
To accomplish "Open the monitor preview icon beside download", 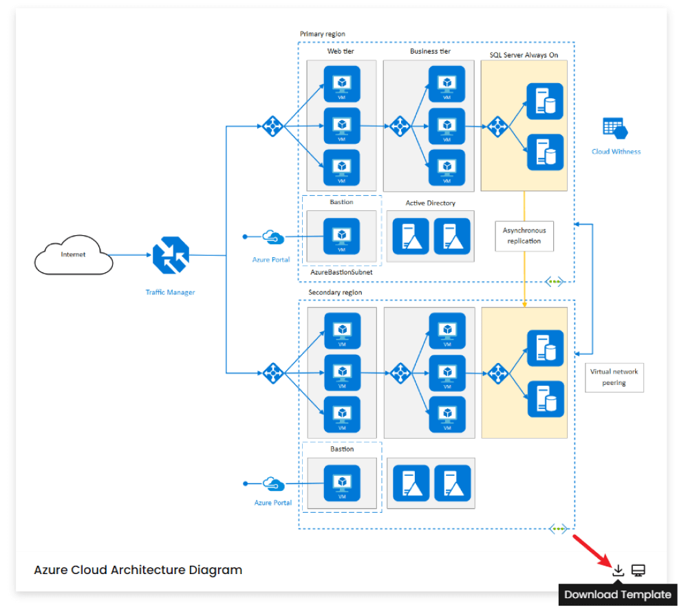I will pos(638,570).
